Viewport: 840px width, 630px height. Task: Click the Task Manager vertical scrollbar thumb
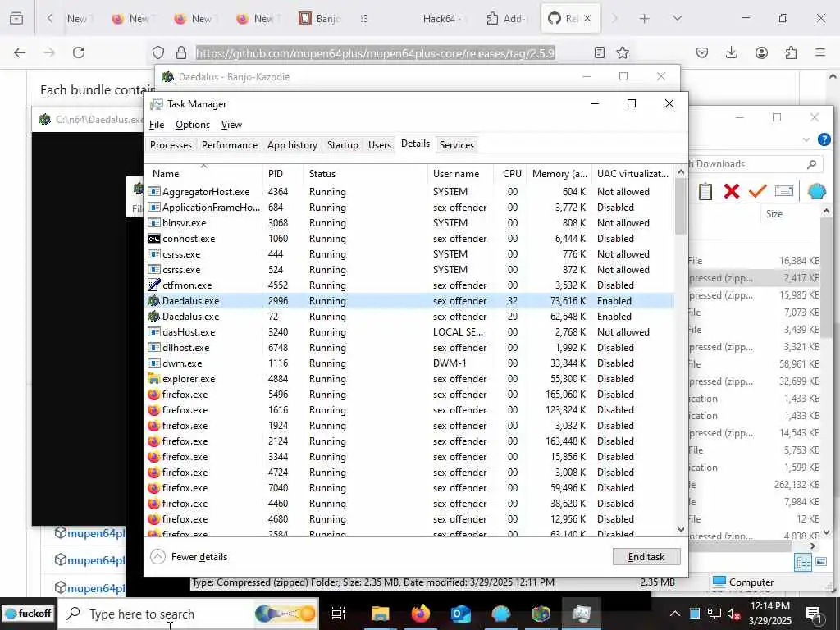[x=681, y=207]
